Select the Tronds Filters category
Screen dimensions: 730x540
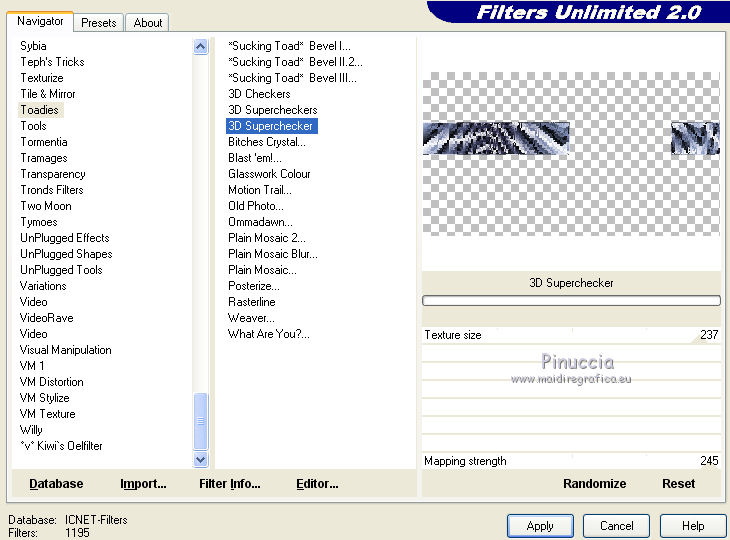pyautogui.click(x=52, y=190)
